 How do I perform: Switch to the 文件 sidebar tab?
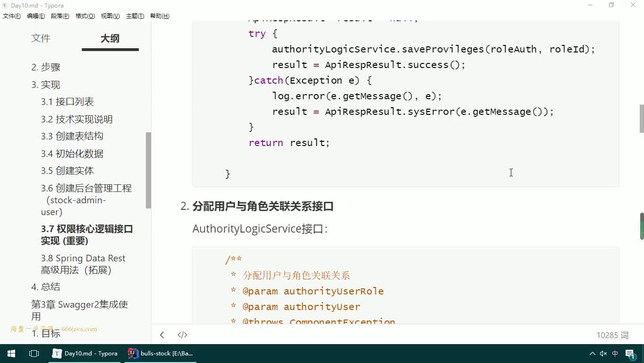[41, 38]
